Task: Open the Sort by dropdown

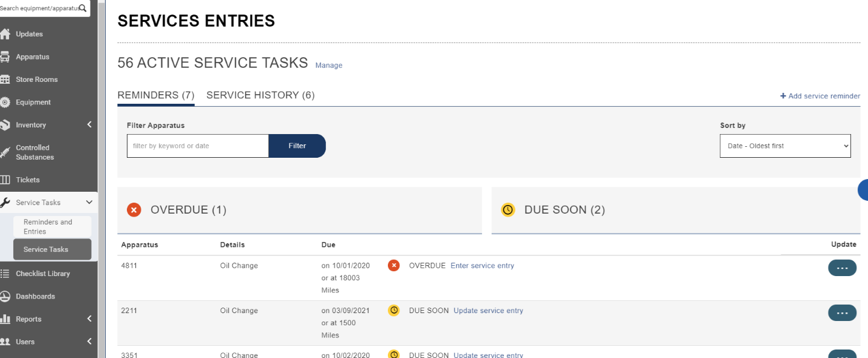Action: (785, 146)
